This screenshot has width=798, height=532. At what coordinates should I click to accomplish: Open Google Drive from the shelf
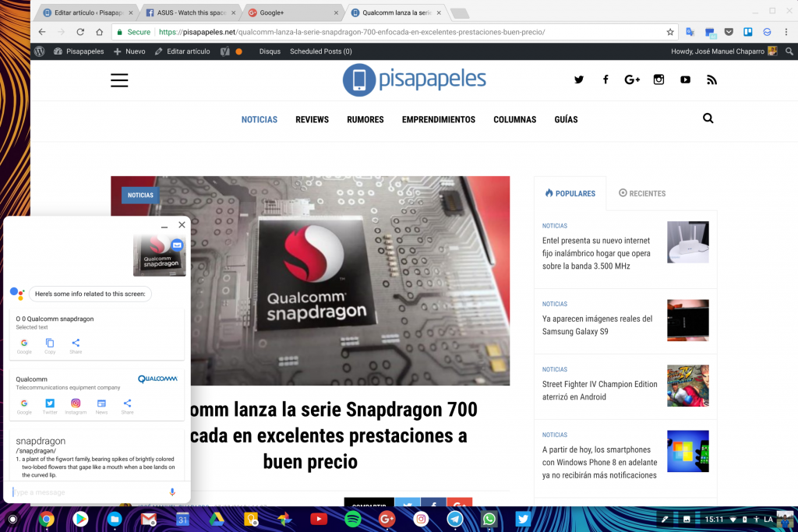point(217,519)
